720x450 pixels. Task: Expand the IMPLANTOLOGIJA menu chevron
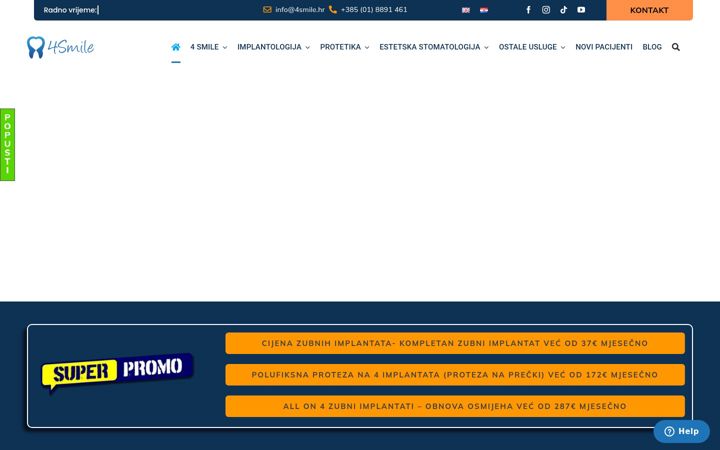tap(308, 47)
